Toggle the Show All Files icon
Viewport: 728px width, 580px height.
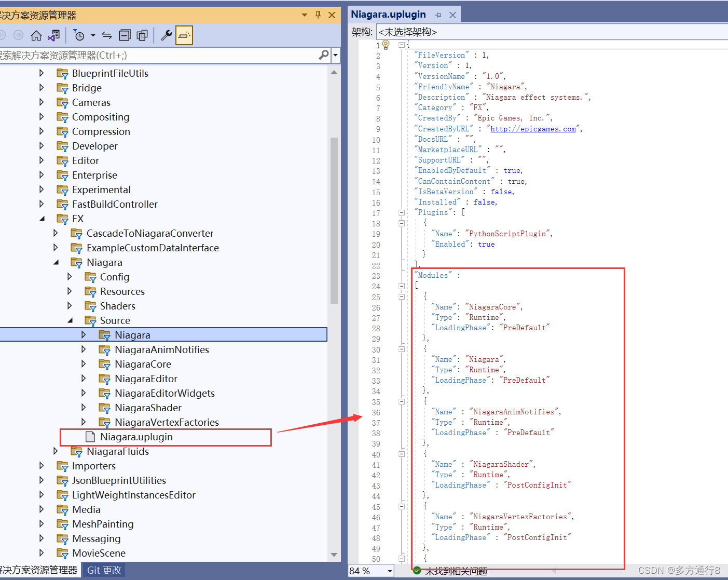tap(142, 35)
